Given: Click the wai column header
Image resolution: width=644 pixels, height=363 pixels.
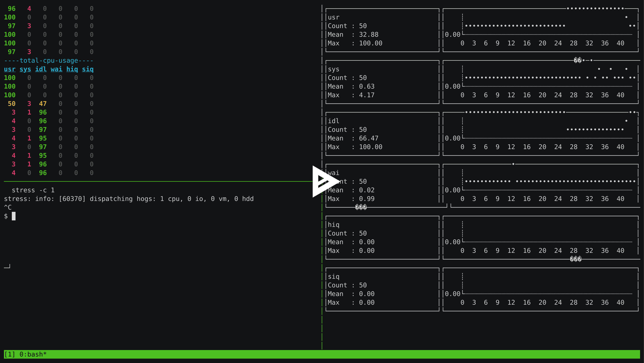Looking at the screenshot, I should (x=57, y=69).
